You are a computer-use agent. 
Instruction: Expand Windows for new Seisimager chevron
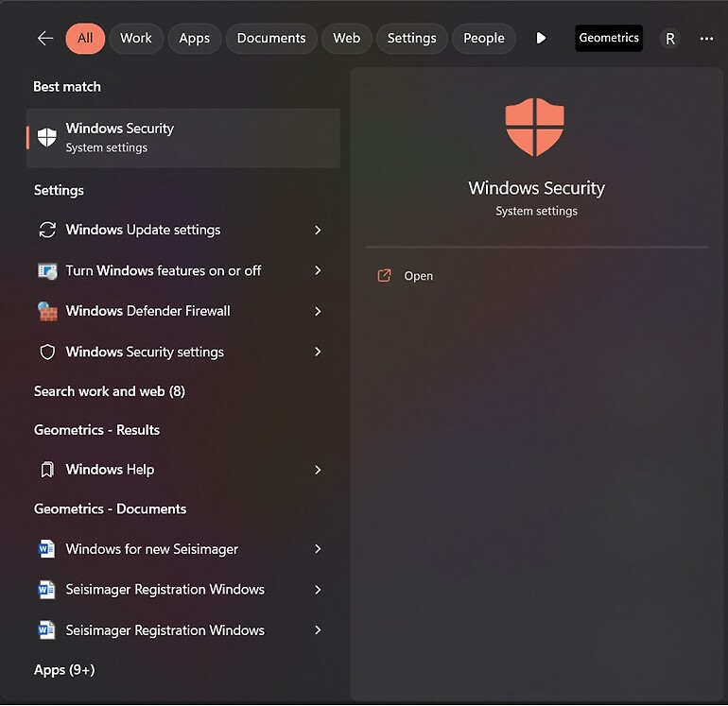[318, 549]
